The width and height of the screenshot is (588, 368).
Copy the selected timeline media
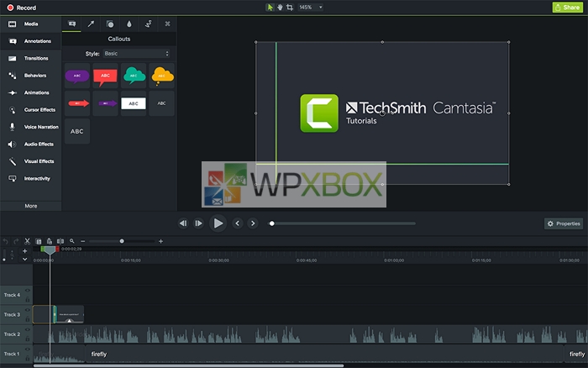[39, 241]
